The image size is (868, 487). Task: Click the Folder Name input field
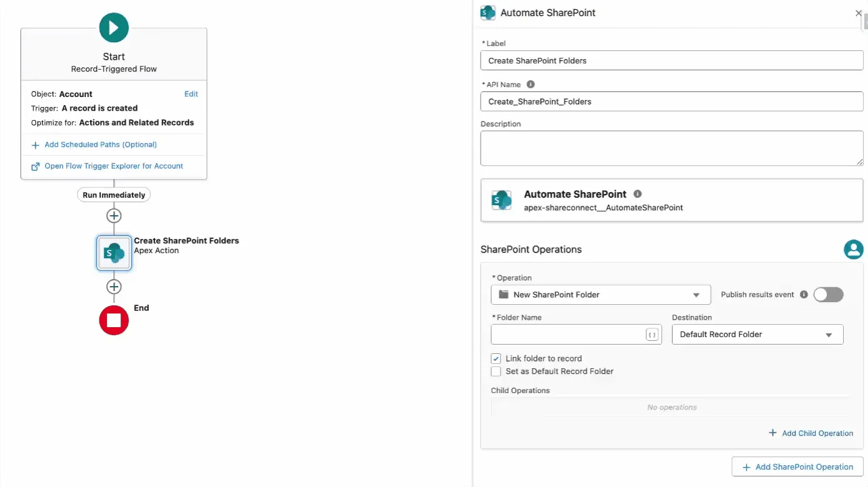click(576, 334)
